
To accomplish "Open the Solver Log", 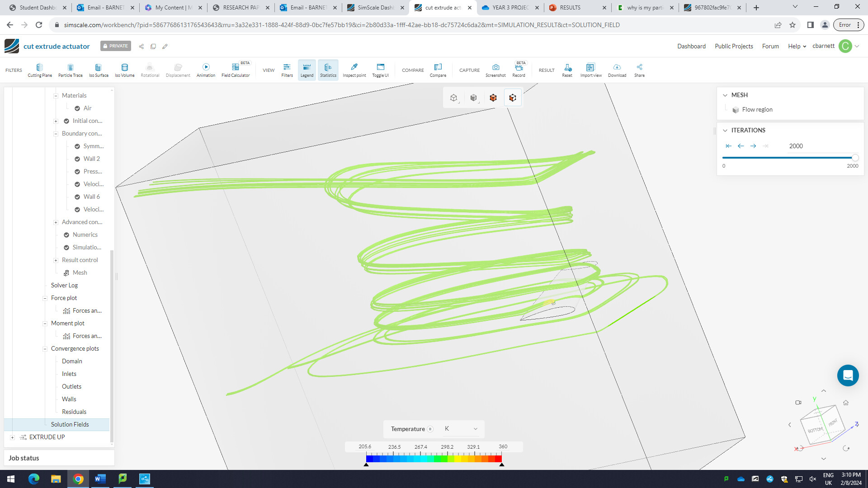I will click(64, 285).
